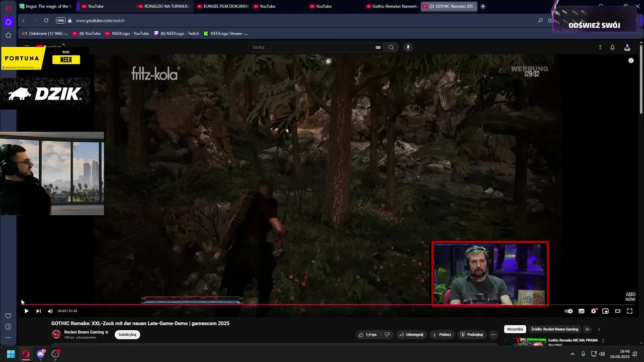The height and width of the screenshot is (362, 644).
Task: Open NEEXcsgo - Twitch bookmark
Action: point(176,34)
